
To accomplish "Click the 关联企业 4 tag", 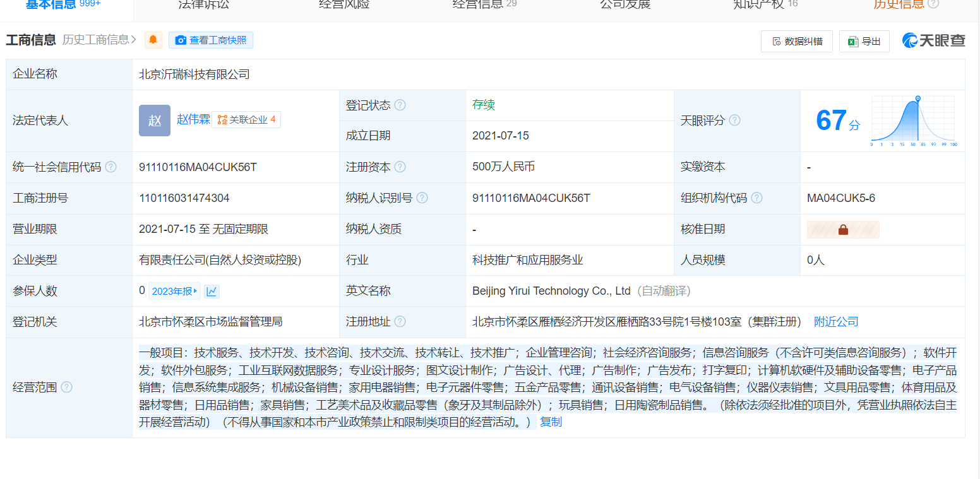I will (246, 119).
